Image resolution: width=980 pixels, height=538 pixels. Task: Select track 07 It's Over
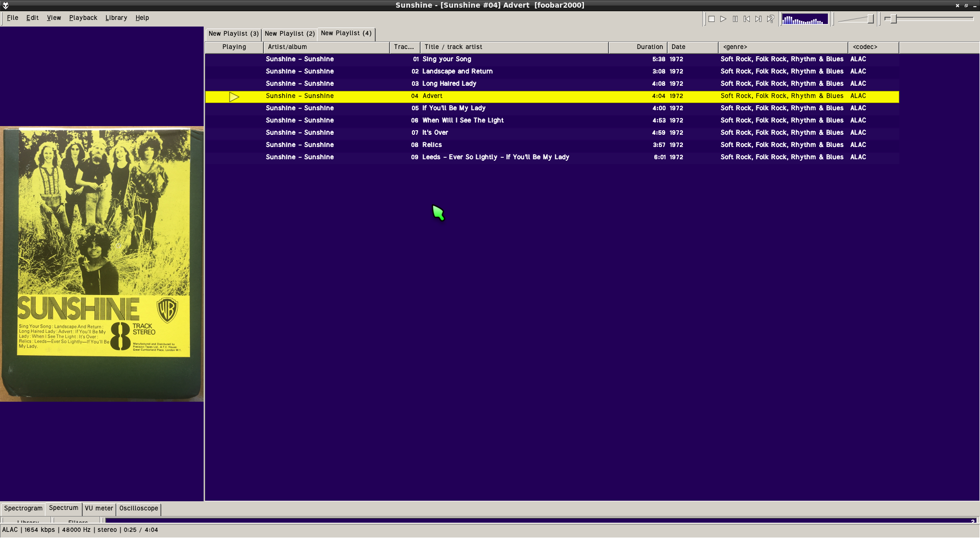click(x=552, y=133)
